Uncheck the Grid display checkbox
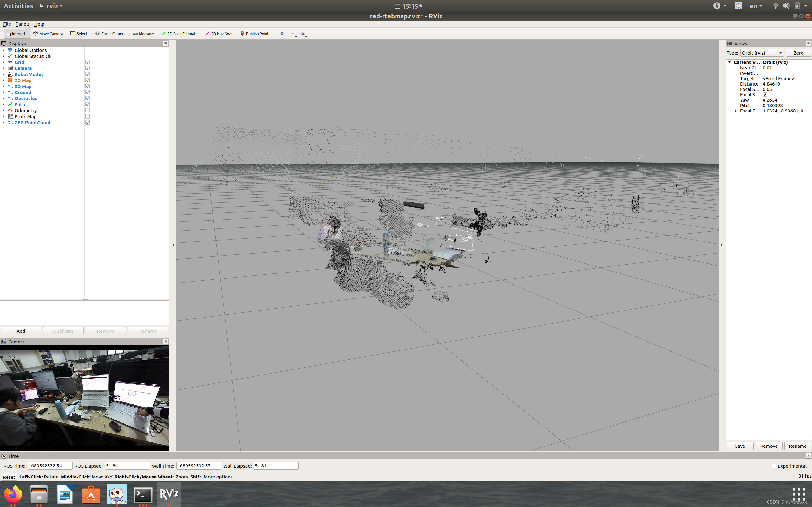Viewport: 812px width, 507px height. click(x=88, y=62)
